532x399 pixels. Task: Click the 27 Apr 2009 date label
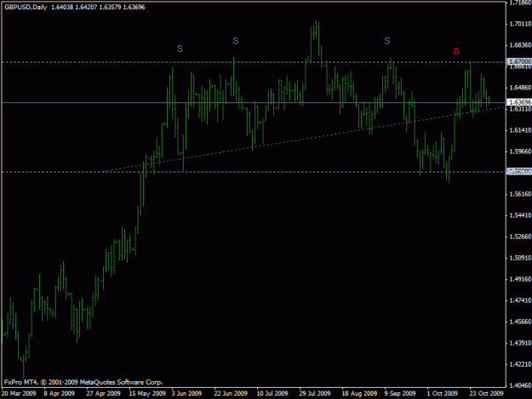point(103,393)
